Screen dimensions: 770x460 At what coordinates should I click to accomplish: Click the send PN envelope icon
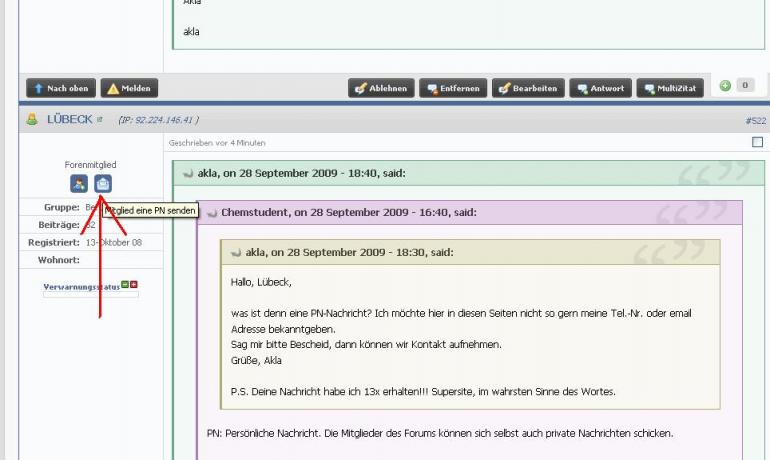pyautogui.click(x=103, y=184)
